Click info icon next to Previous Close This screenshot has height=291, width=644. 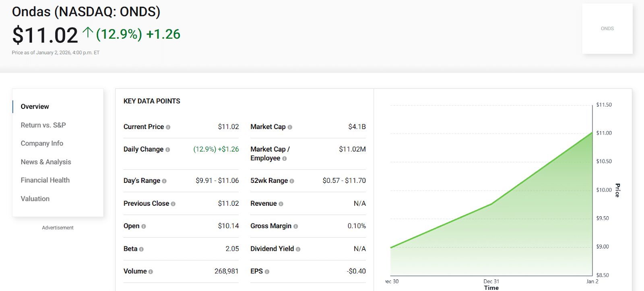pos(173,204)
